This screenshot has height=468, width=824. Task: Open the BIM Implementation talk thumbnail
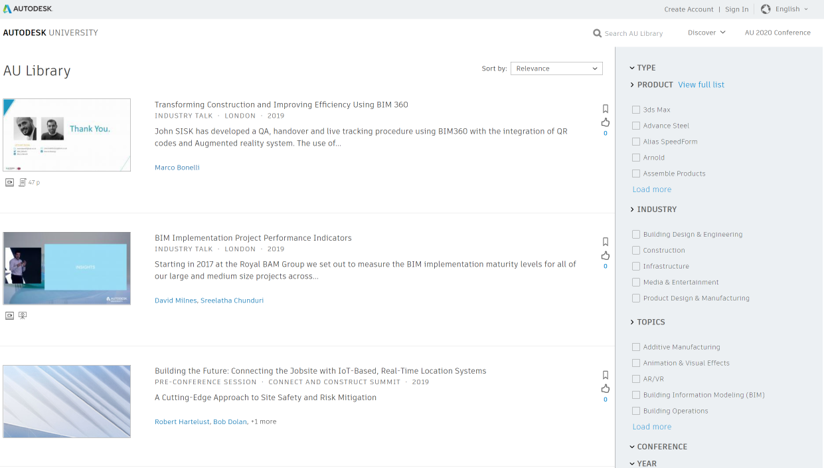coord(67,268)
